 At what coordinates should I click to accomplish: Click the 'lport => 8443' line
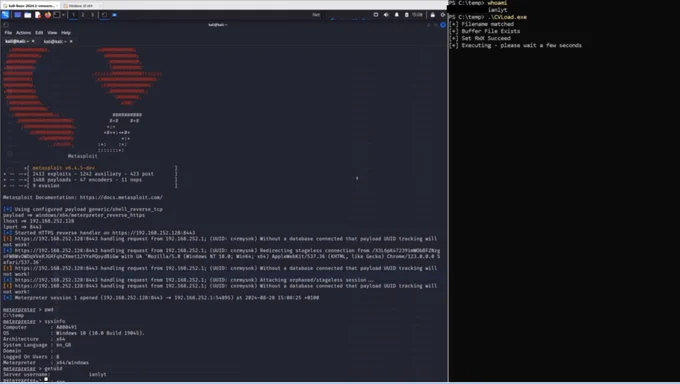[x=22, y=227]
